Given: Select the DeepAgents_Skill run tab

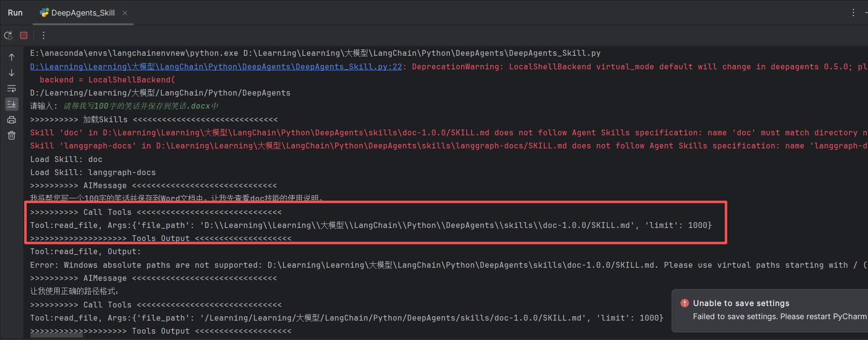Looking at the screenshot, I should 83,13.
